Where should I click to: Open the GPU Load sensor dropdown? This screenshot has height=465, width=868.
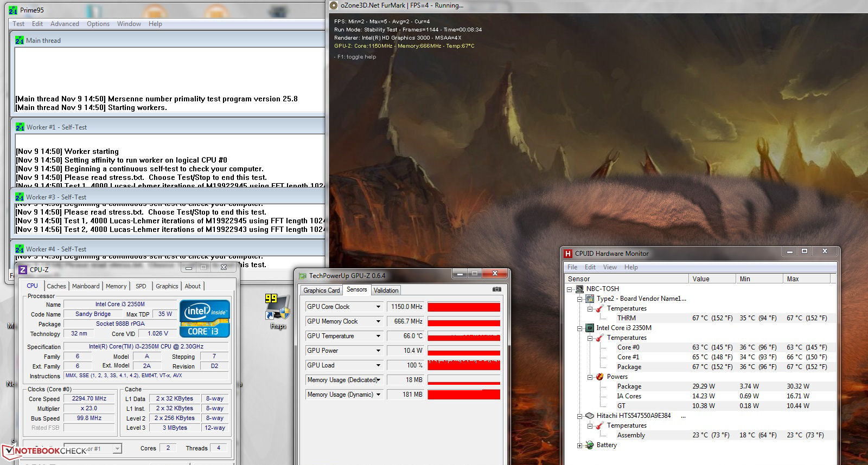pos(379,365)
